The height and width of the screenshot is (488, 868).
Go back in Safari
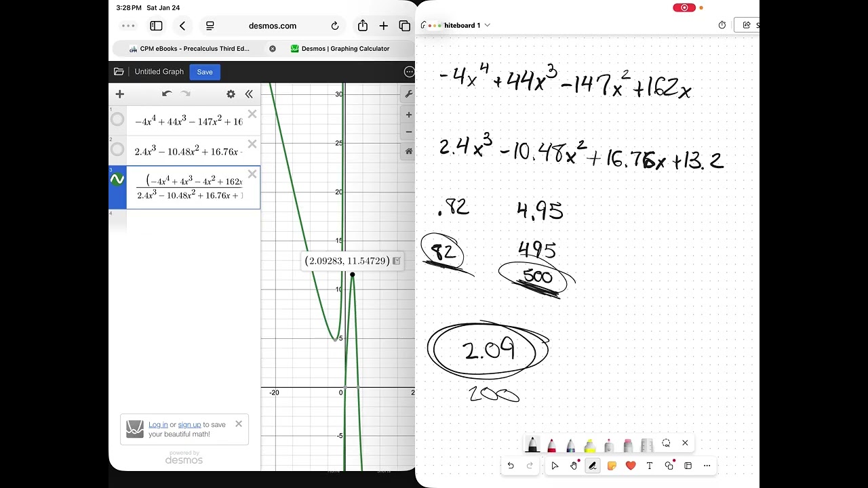[182, 26]
